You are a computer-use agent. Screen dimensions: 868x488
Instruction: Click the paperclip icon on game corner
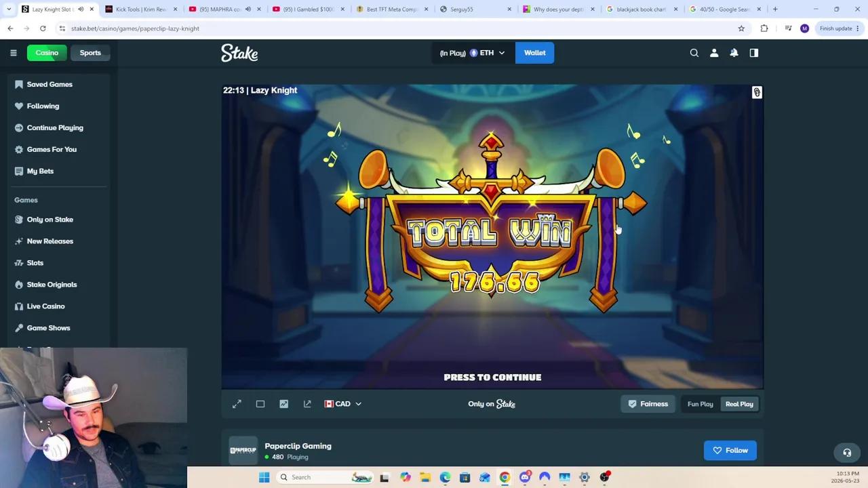(x=757, y=93)
